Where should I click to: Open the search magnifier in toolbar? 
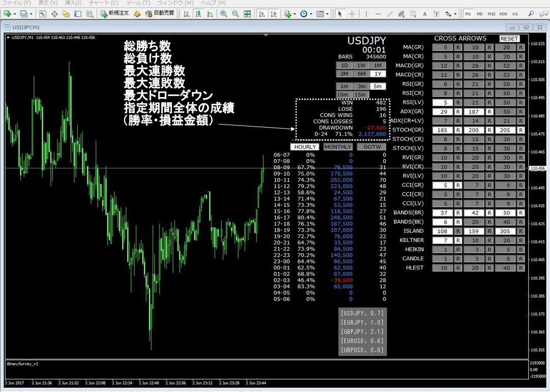coord(531,14)
